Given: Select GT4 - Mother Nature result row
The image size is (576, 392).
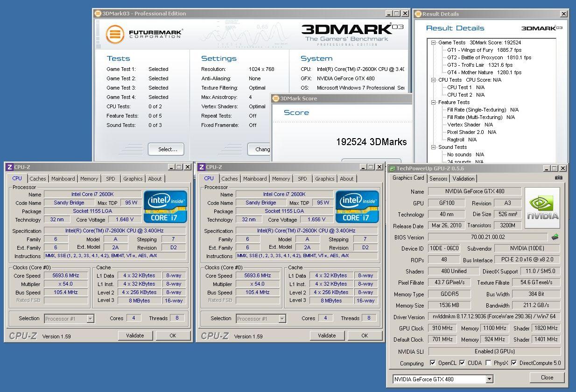Looking at the screenshot, I should pos(484,72).
